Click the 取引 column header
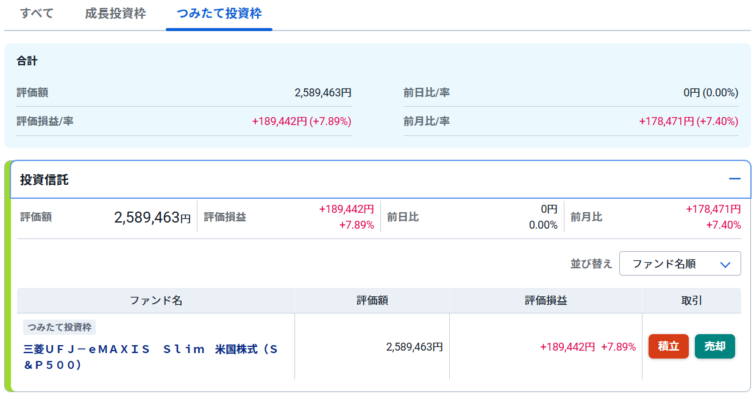This screenshot has width=754, height=400. [x=691, y=300]
